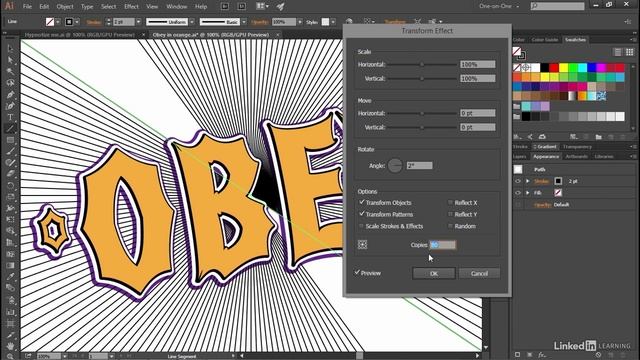Open the File menu
640x360 pixels.
(27, 7)
